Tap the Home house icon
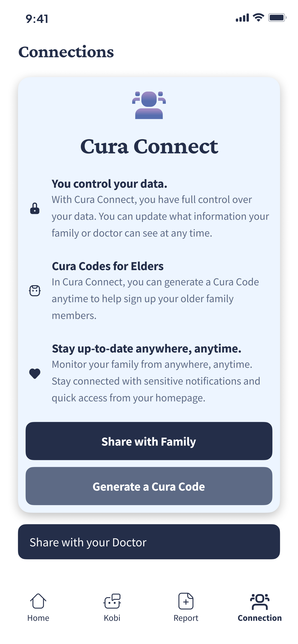298x644 pixels. [38, 601]
